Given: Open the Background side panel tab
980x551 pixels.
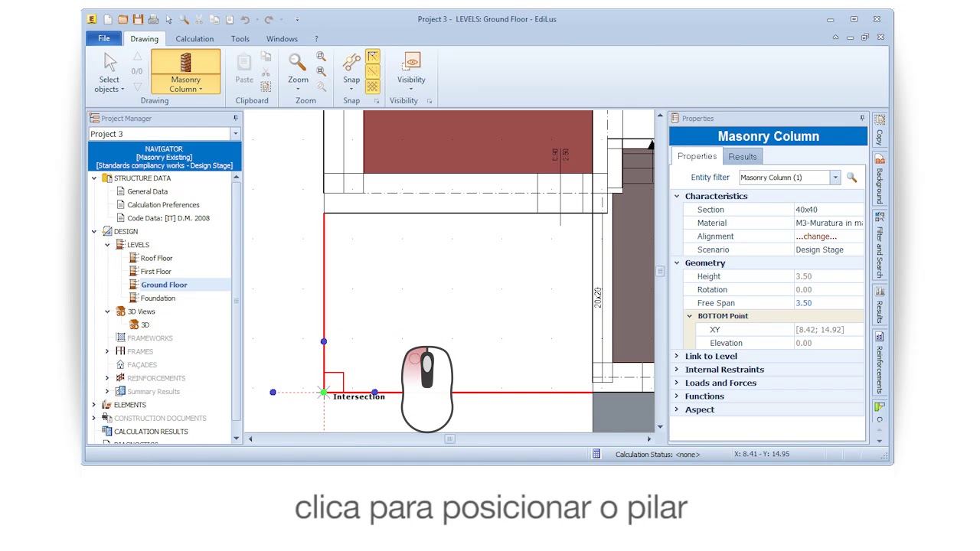Looking at the screenshot, I should [880, 179].
